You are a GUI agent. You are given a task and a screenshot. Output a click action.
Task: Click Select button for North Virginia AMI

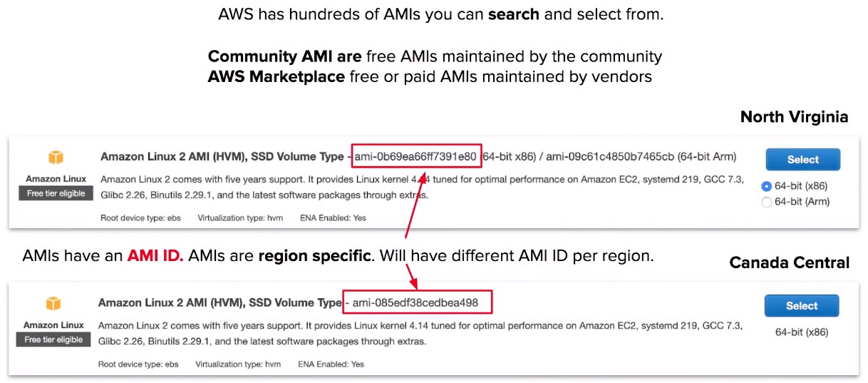tap(803, 160)
